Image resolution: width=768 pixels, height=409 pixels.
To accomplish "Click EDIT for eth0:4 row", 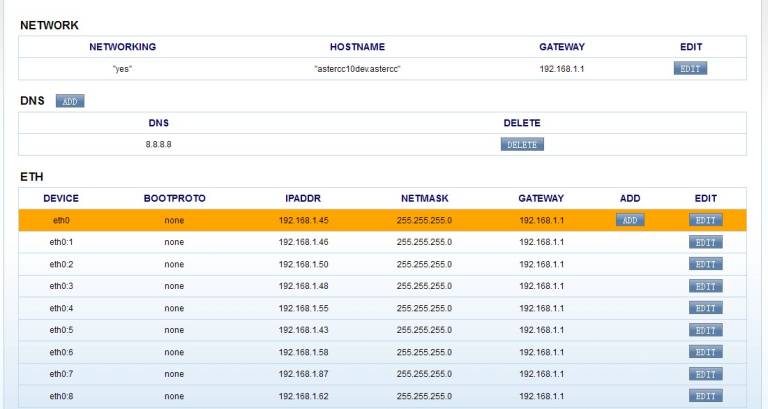I will click(x=705, y=308).
